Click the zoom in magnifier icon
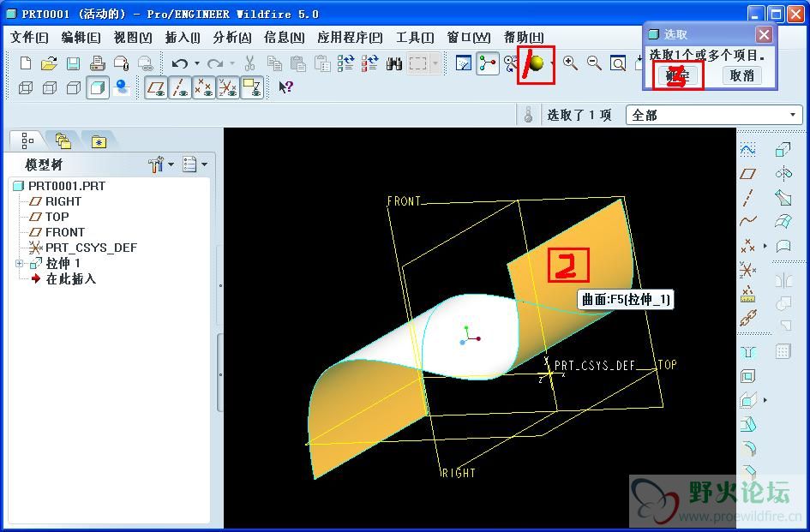This screenshot has height=532, width=810. 570,63
